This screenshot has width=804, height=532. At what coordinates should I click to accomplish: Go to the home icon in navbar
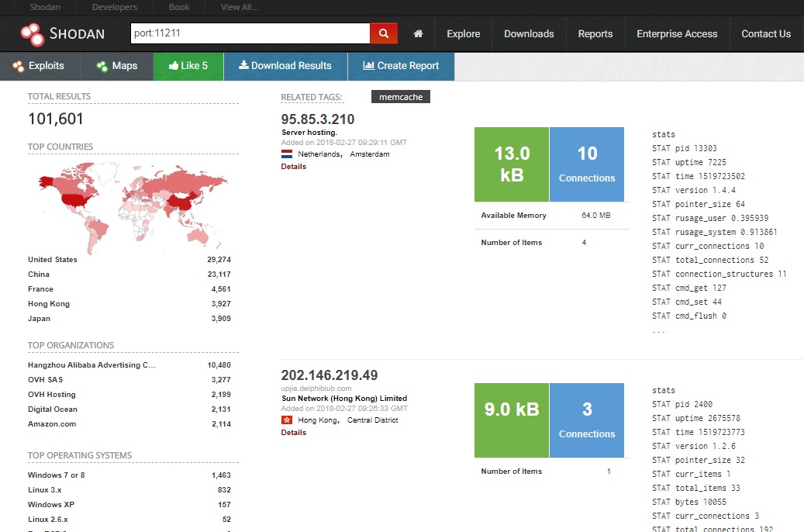click(x=419, y=34)
